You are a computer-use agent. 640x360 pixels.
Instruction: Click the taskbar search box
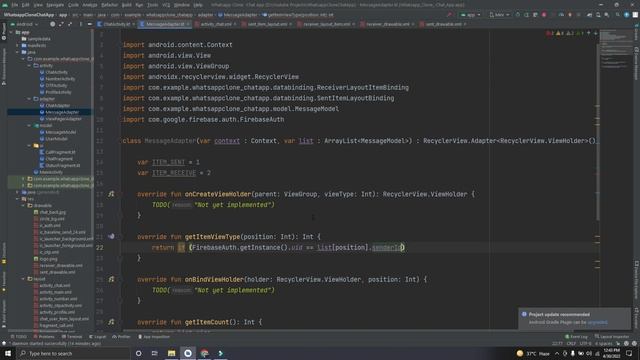pyautogui.click(x=73, y=353)
